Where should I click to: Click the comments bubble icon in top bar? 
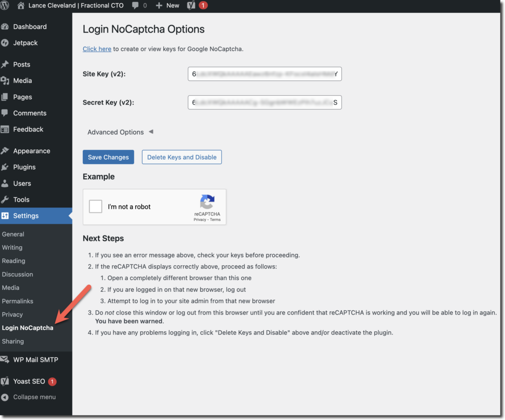pyautogui.click(x=136, y=5)
